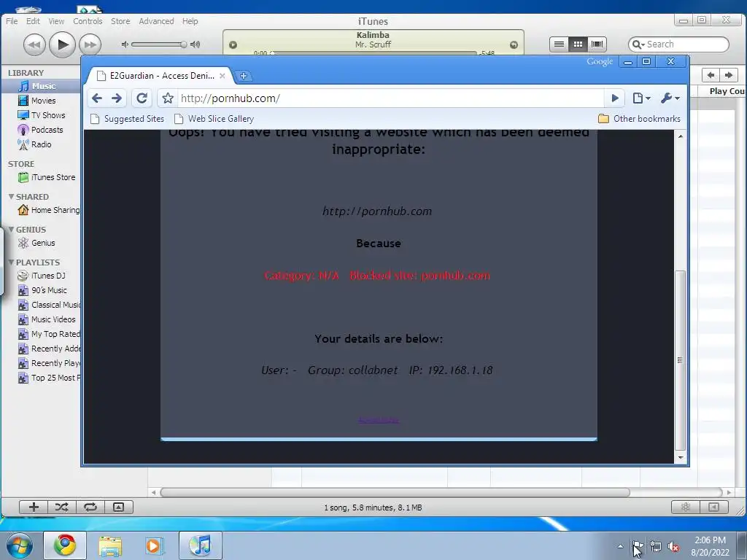Click the Genius button in iTunes footer

pyautogui.click(x=686, y=507)
